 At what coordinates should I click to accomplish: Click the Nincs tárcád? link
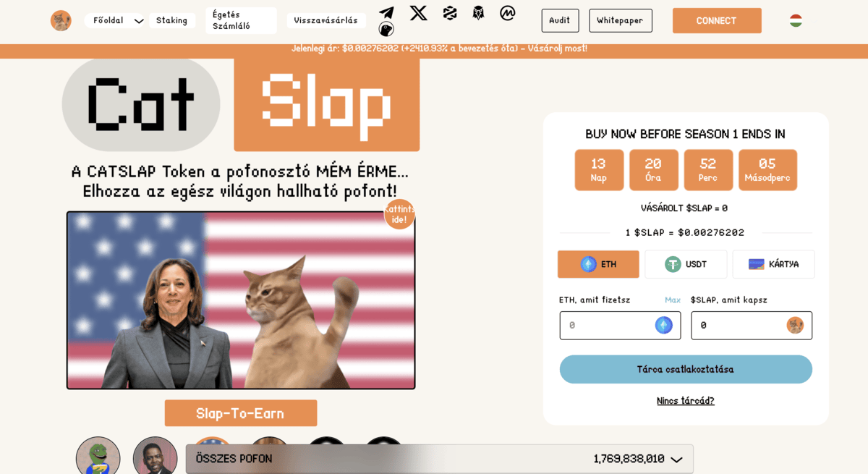point(686,401)
